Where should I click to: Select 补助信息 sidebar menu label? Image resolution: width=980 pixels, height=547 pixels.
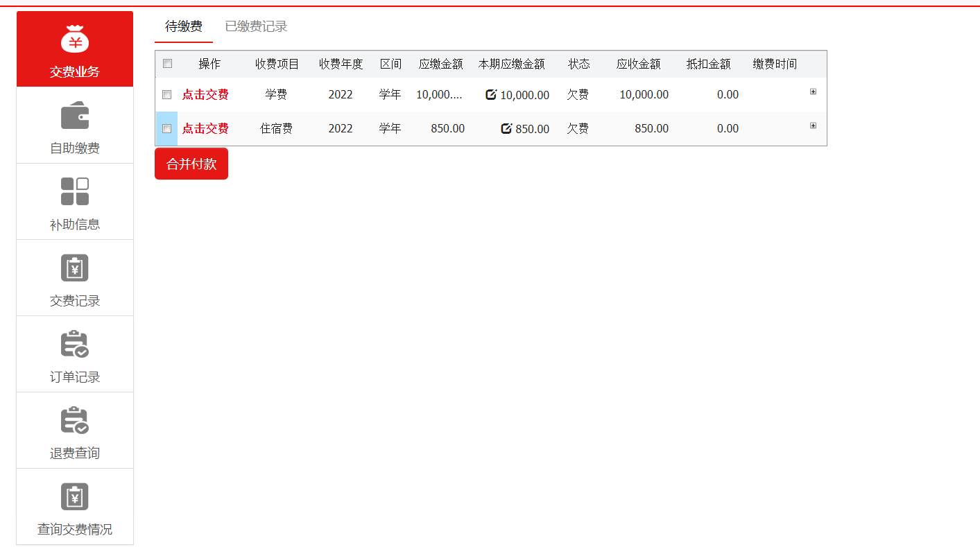[x=75, y=224]
